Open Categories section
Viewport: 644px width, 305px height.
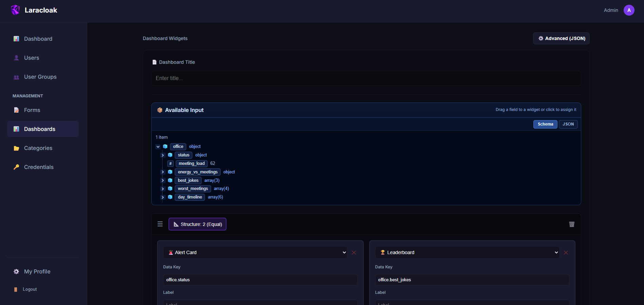pyautogui.click(x=43, y=148)
